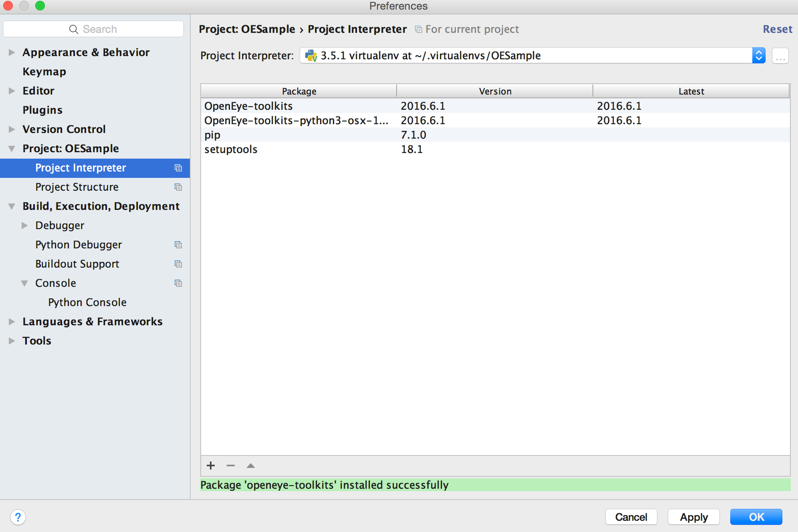Click the copy-settings icon beside Buildout Support
The height and width of the screenshot is (532, 798).
[x=178, y=264]
